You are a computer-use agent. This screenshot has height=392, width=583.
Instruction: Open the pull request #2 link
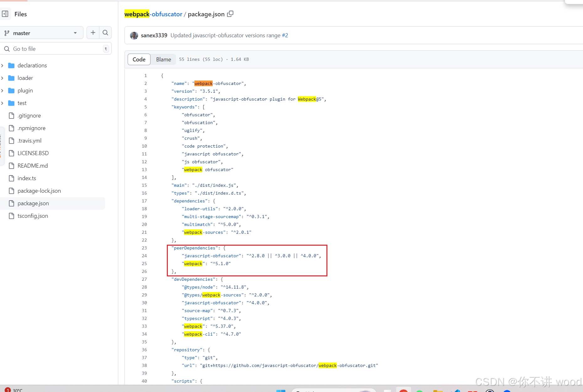(x=285, y=35)
